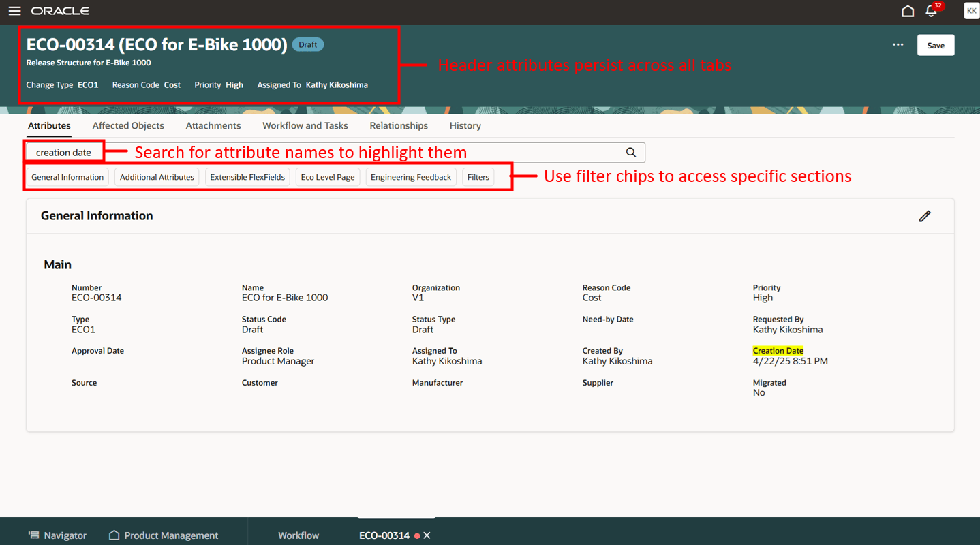Viewport: 980px width, 545px height.
Task: Click the Name value ECO for E-Bike 1000
Action: [x=285, y=298]
